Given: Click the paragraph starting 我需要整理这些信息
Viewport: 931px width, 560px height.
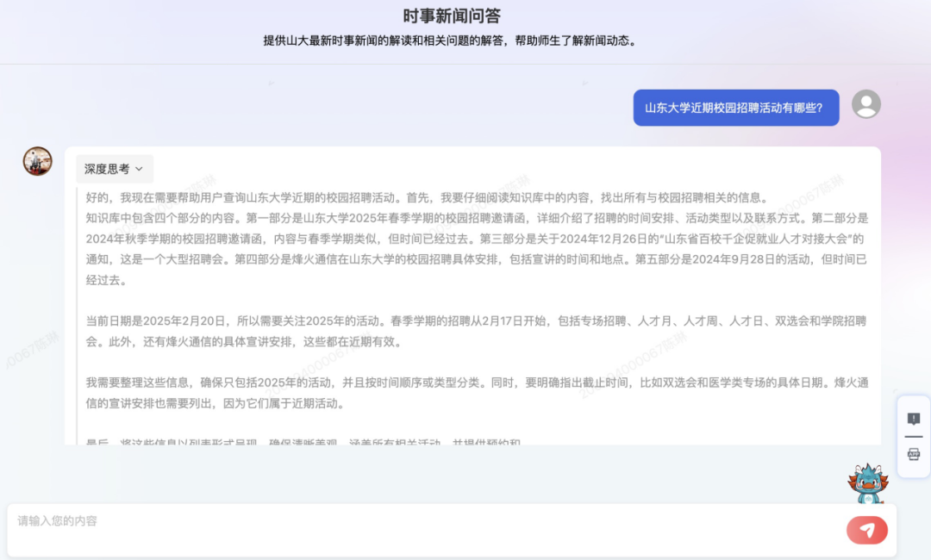Looking at the screenshot, I should click(476, 393).
